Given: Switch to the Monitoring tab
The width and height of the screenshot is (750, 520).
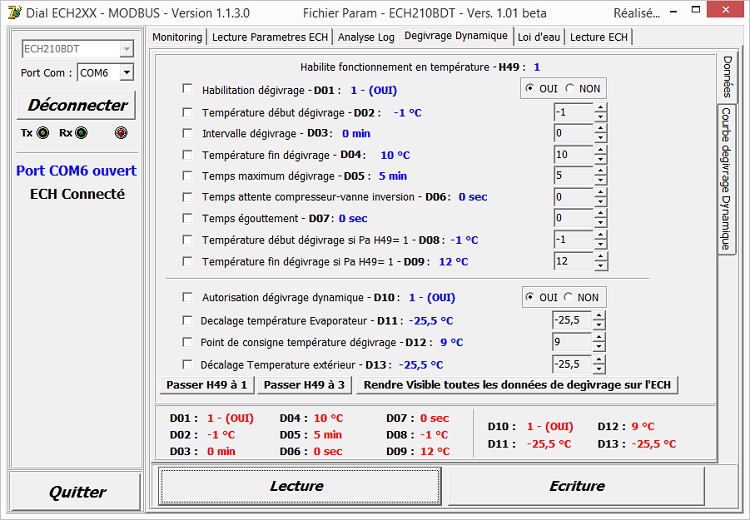Looking at the screenshot, I should tap(178, 37).
